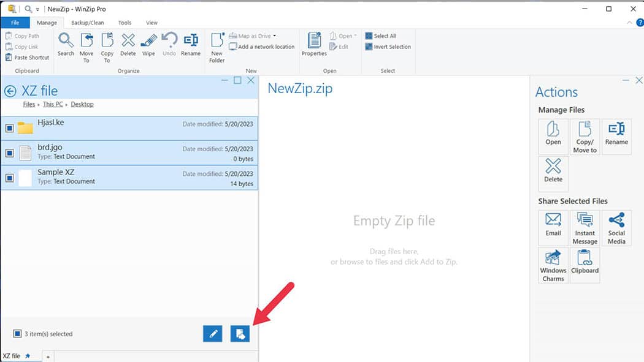Open the Tools tab
This screenshot has height=362, width=644.
125,23
